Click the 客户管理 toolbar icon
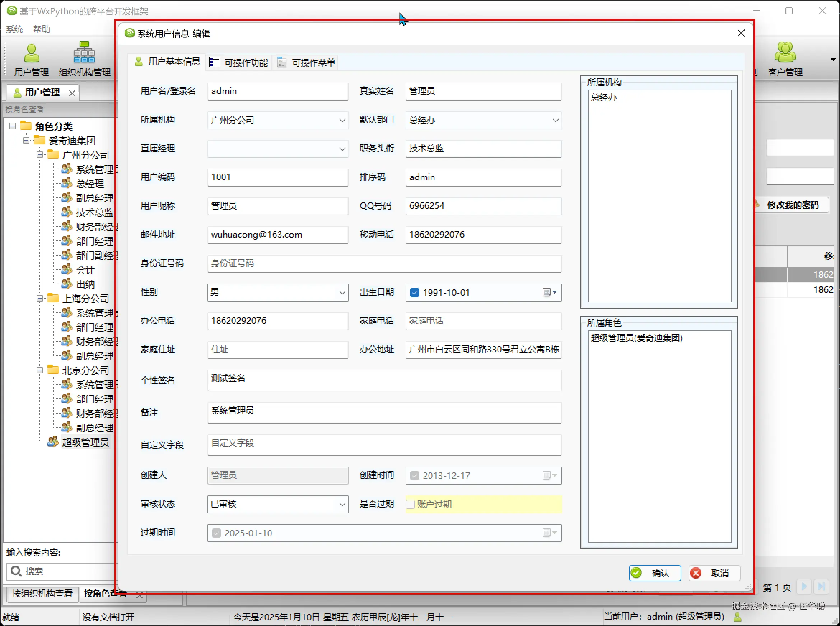The width and height of the screenshot is (840, 626). (785, 53)
